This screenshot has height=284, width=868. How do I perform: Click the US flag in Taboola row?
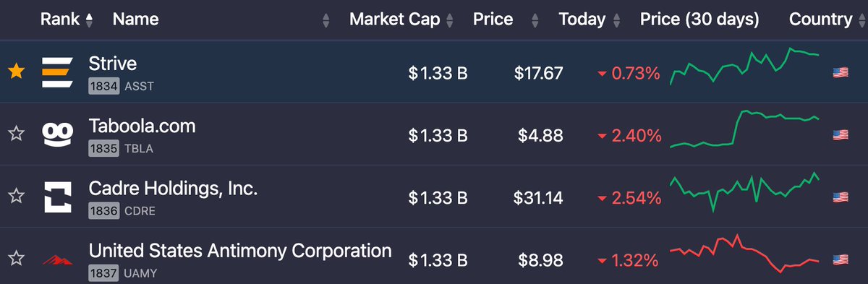pyautogui.click(x=841, y=134)
